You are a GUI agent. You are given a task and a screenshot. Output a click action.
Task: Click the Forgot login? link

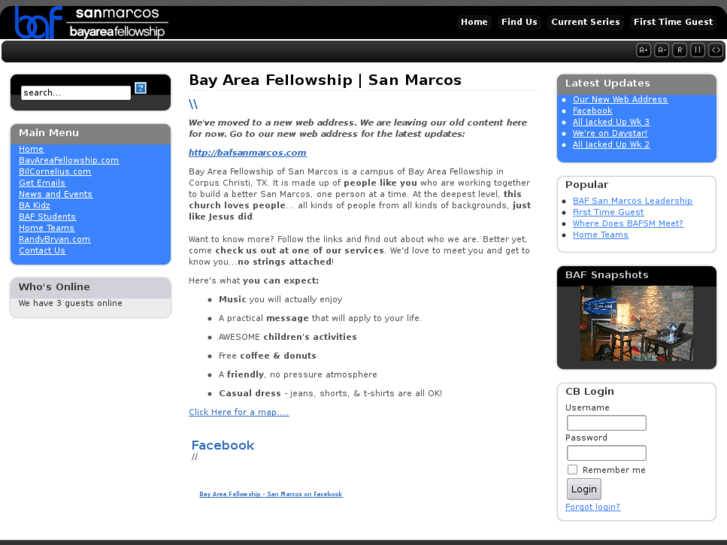(x=593, y=507)
